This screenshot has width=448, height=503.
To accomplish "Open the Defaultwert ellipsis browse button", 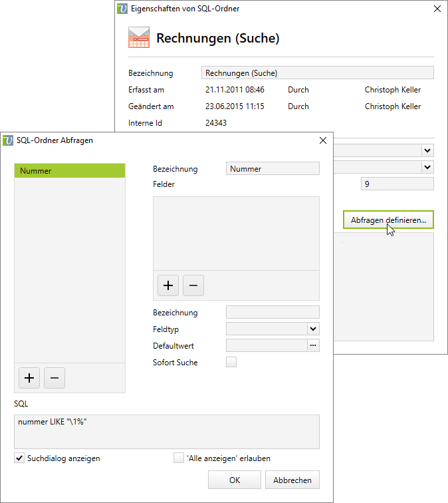I will coord(313,345).
